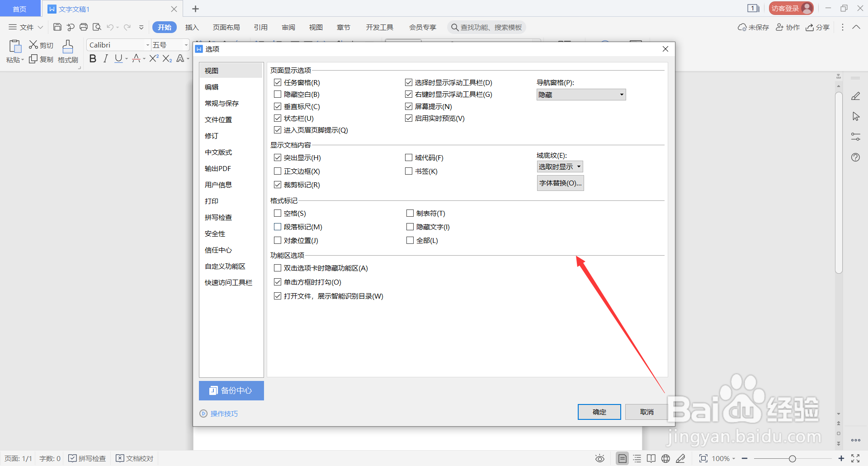Switch to the 插入 ribbon tab
Image resolution: width=868 pixels, height=466 pixels.
(192, 27)
